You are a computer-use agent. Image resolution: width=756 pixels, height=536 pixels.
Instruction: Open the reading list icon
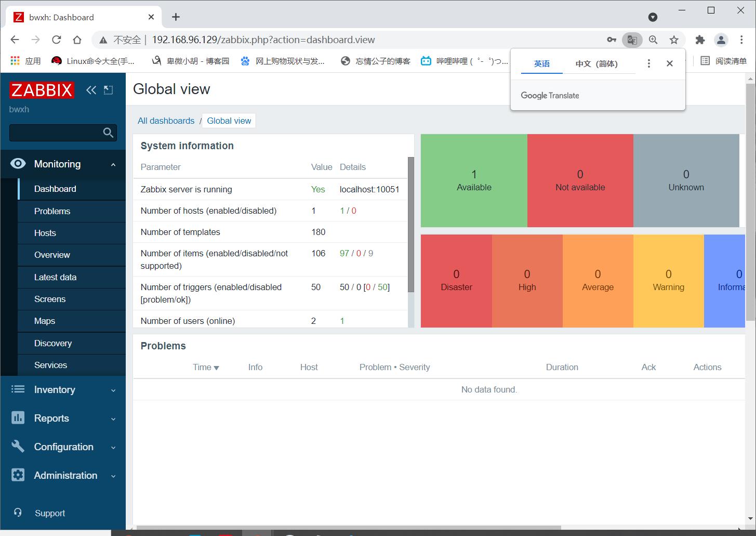click(x=705, y=61)
